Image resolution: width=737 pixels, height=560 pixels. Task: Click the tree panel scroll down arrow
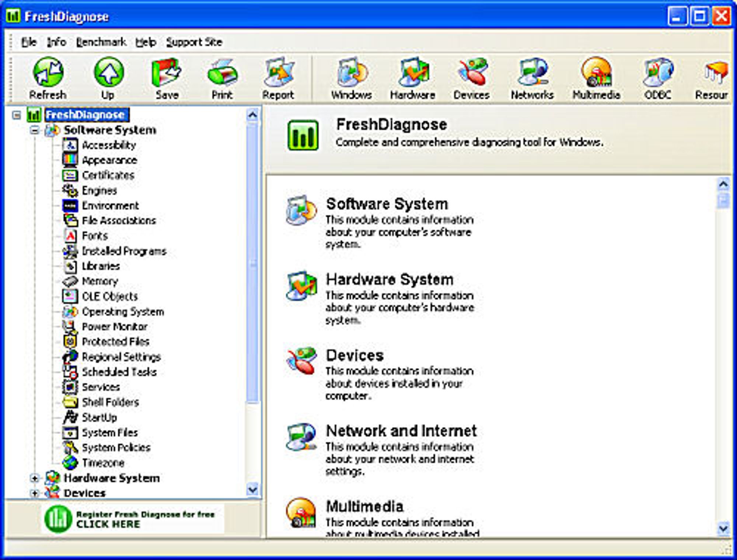[x=253, y=489]
